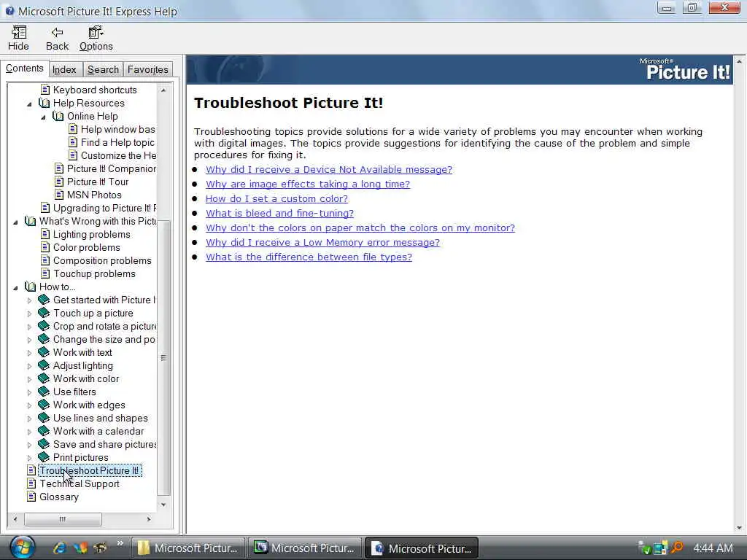Click the Work with edges book icon
Image resolution: width=747 pixels, height=560 pixels.
point(44,404)
